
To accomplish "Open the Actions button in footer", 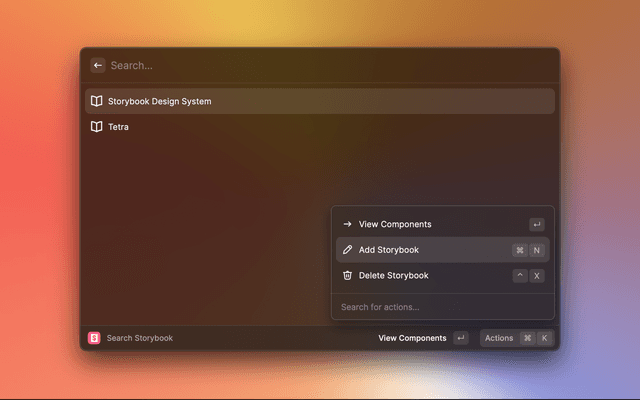I will click(x=499, y=338).
